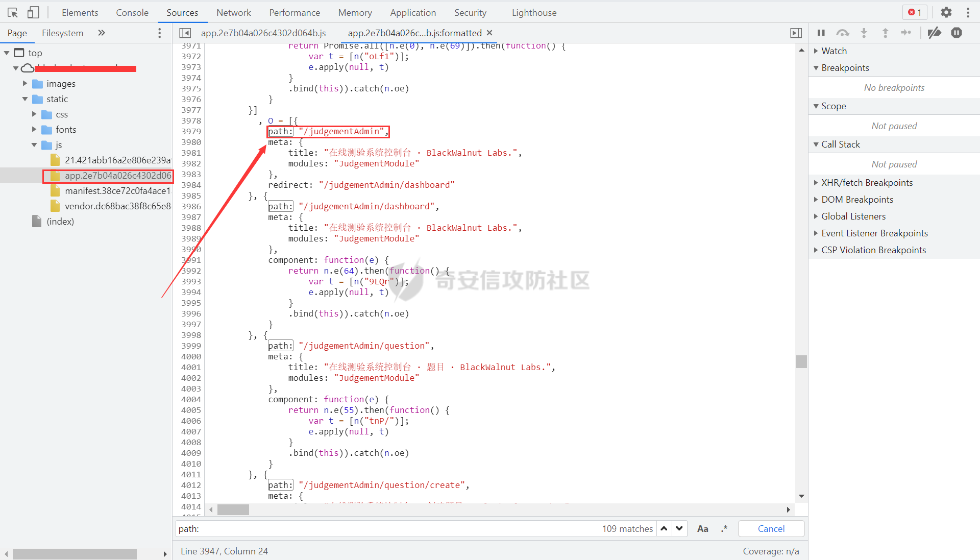Open the Application tab
980x560 pixels.
413,12
